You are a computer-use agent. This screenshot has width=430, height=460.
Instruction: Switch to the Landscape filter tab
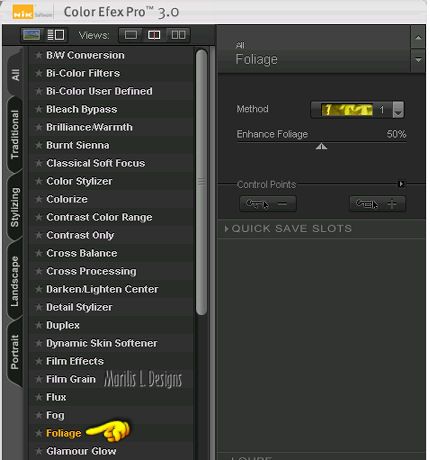click(x=15, y=281)
